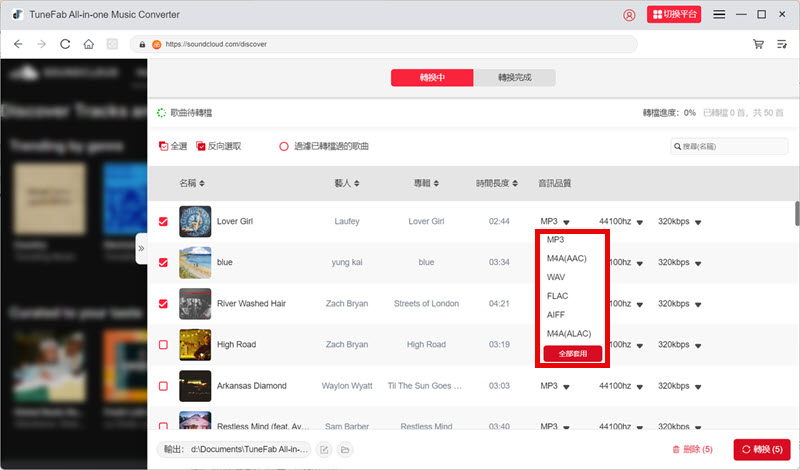Go forward with the forward arrow
The width and height of the screenshot is (800, 470).
pos(41,44)
